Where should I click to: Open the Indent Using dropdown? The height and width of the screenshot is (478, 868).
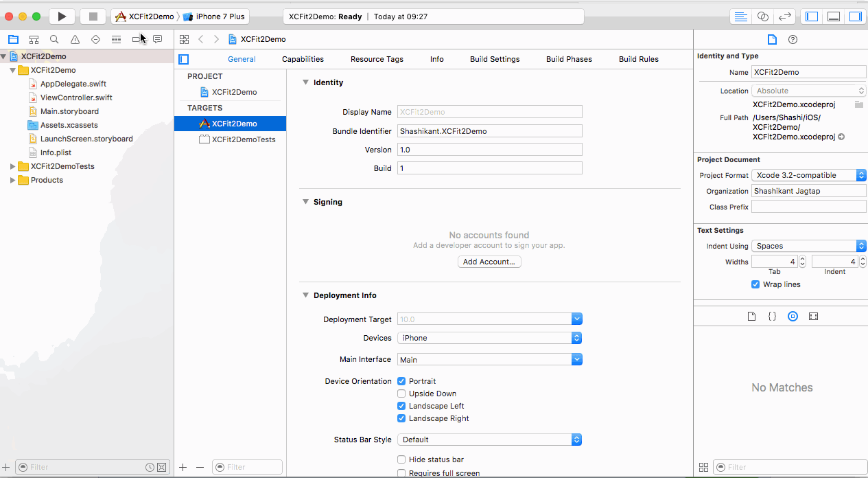tap(809, 246)
